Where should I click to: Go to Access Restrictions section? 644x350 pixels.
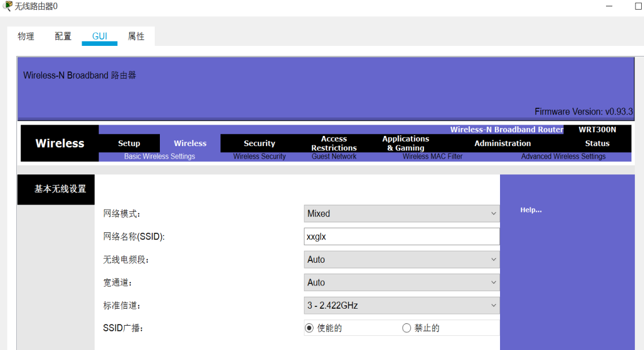click(334, 143)
